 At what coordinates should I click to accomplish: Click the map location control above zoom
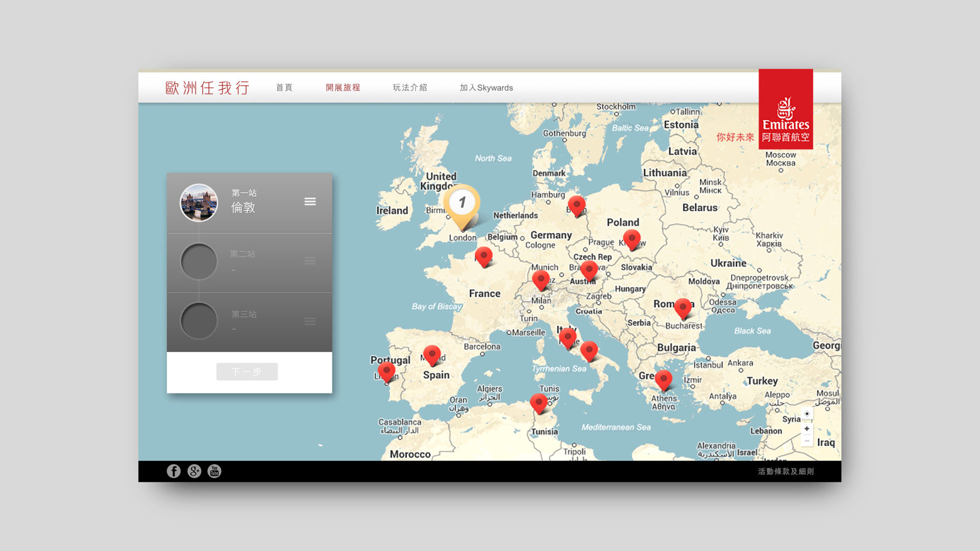pyautogui.click(x=807, y=414)
